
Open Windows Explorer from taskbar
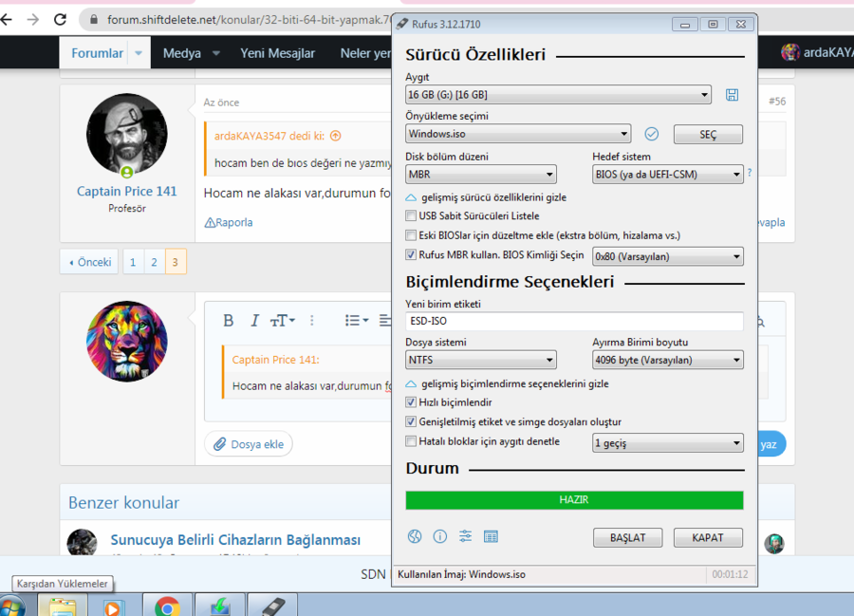tap(63, 607)
